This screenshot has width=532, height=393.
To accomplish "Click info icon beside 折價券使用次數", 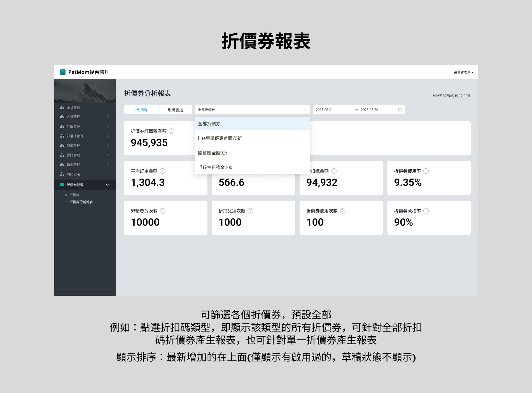I will coord(343,211).
